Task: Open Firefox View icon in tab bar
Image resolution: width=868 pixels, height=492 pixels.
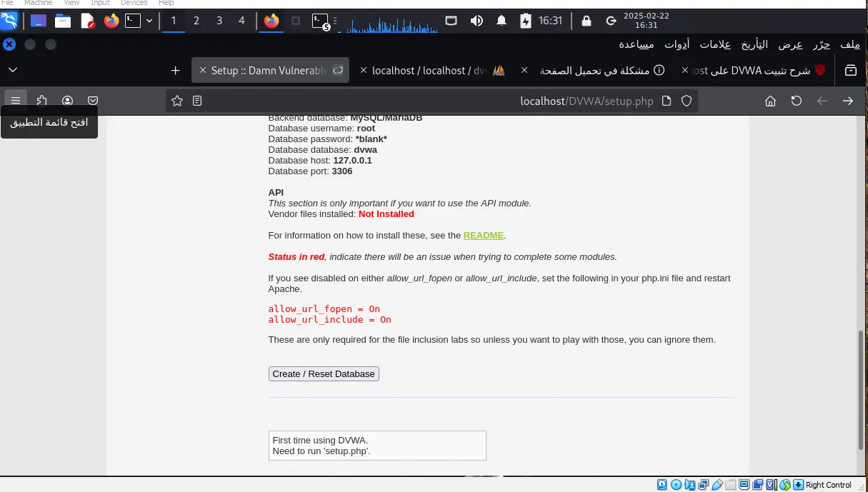Action: coord(851,70)
